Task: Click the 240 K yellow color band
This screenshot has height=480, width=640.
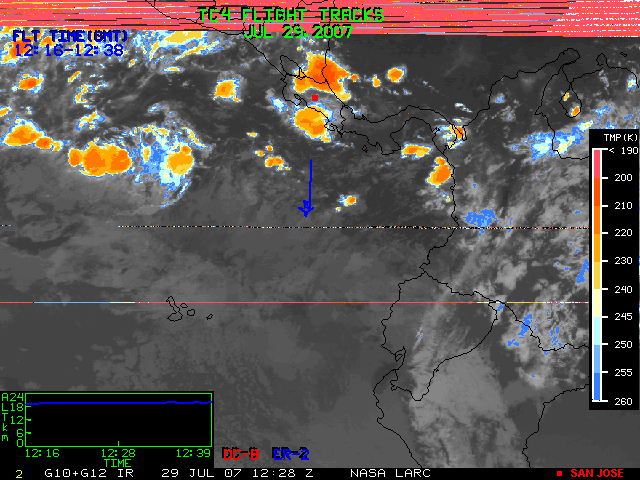Action: (599, 289)
